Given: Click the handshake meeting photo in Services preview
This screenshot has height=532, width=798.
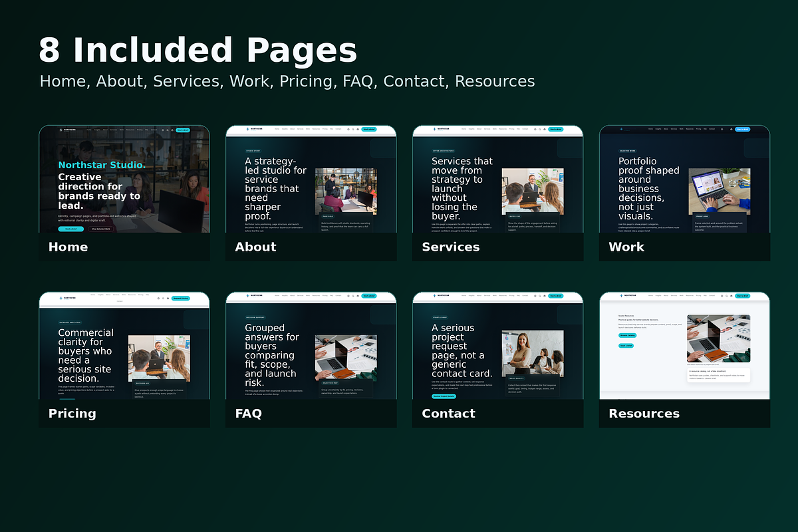Looking at the screenshot, I should [533, 191].
